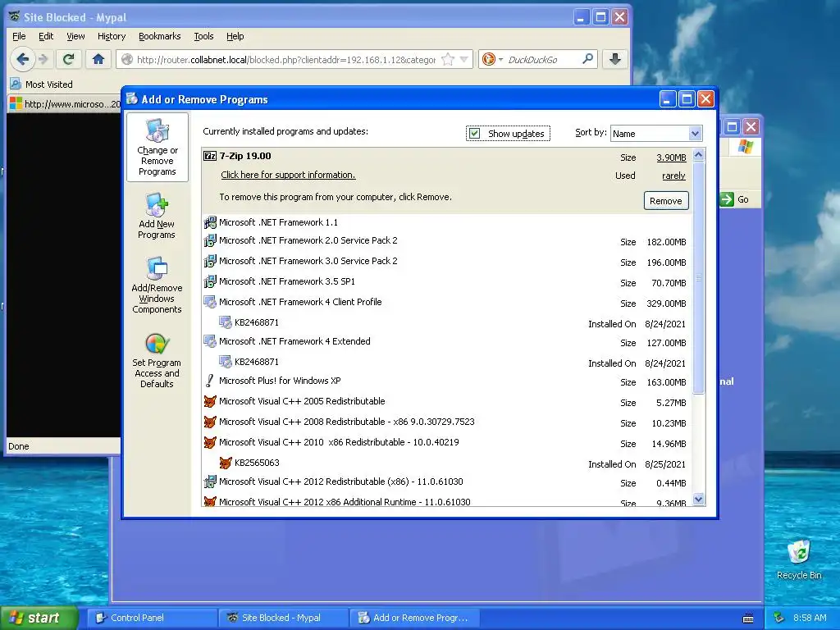The image size is (840, 630).
Task: Click the .NET Framework 2.0 Service Pack 2 icon
Action: tap(210, 240)
